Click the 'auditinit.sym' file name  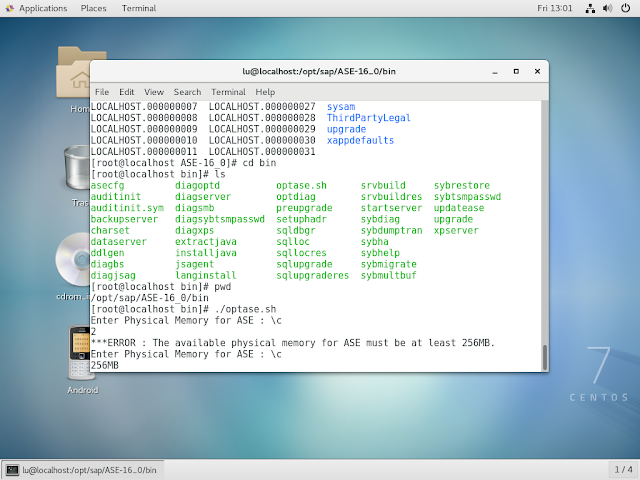click(127, 208)
